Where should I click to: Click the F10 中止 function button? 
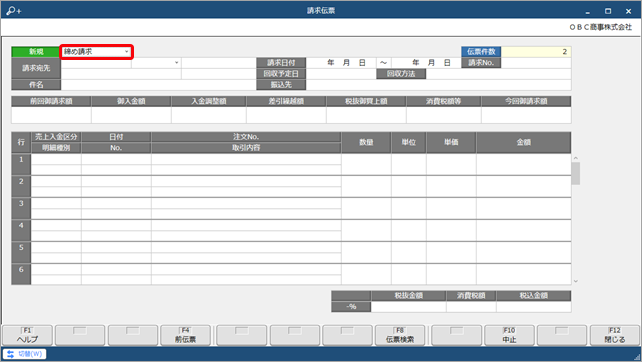tap(509, 335)
